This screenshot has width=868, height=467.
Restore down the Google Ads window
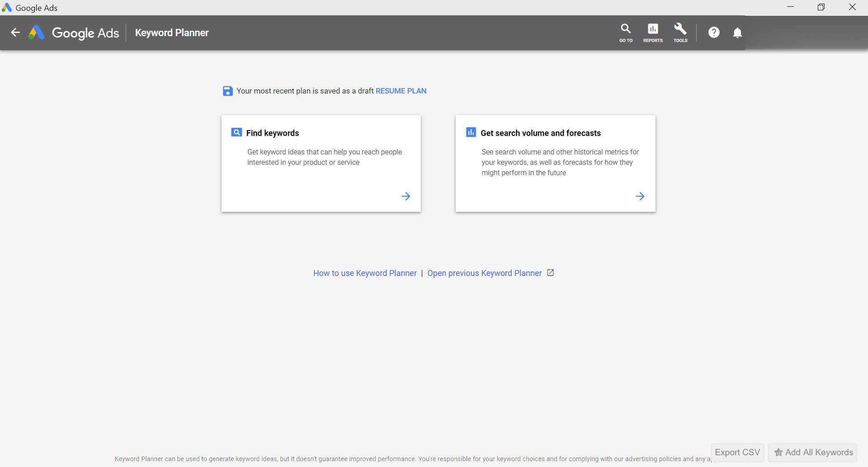click(821, 7)
